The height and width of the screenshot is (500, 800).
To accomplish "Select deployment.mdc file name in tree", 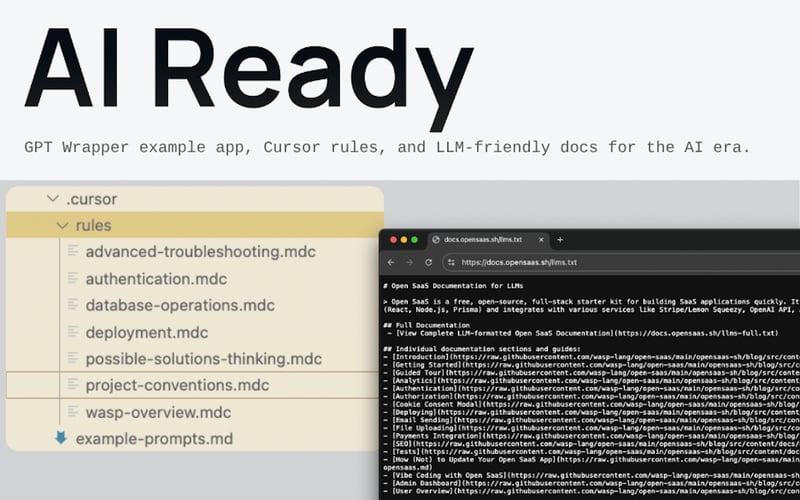I will (147, 333).
